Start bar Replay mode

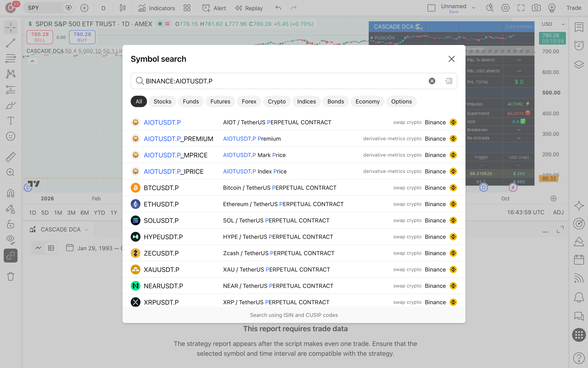(x=249, y=8)
